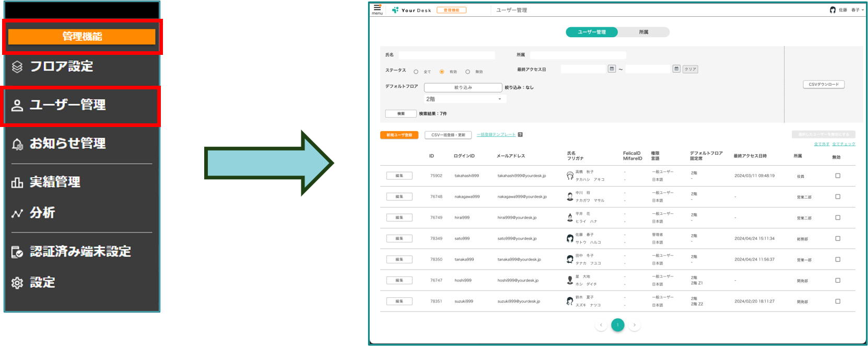
Task: Select the 無効 status radio button
Action: 467,72
